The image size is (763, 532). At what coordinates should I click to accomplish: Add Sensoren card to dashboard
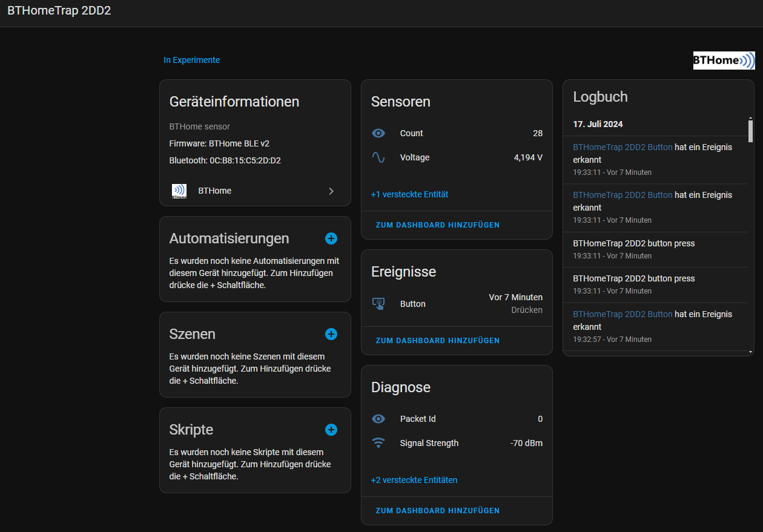(x=438, y=225)
